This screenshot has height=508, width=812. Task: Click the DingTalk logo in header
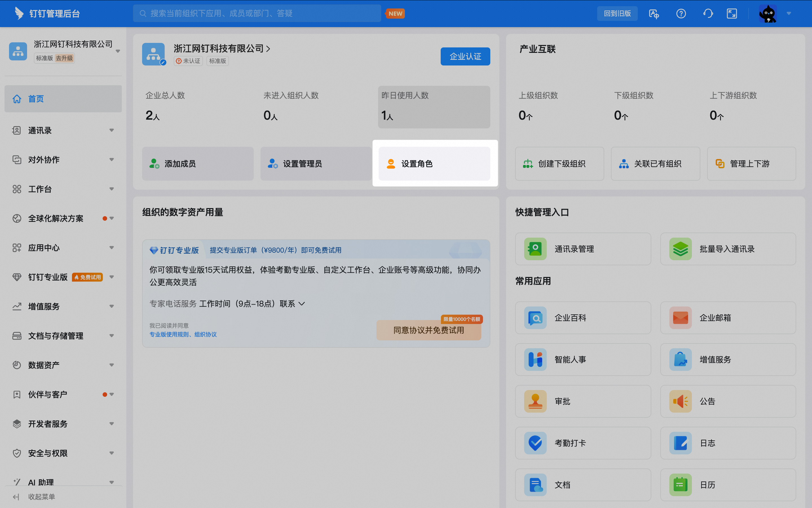(x=19, y=14)
